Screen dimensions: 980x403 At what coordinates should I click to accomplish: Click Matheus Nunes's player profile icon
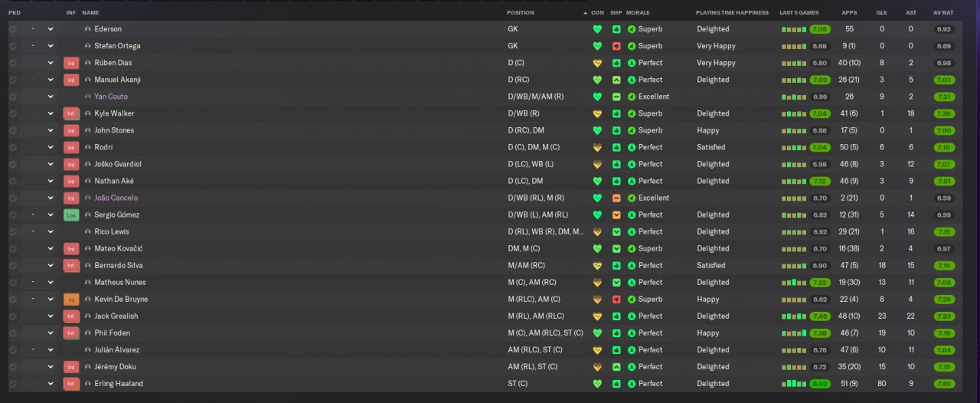(x=88, y=282)
